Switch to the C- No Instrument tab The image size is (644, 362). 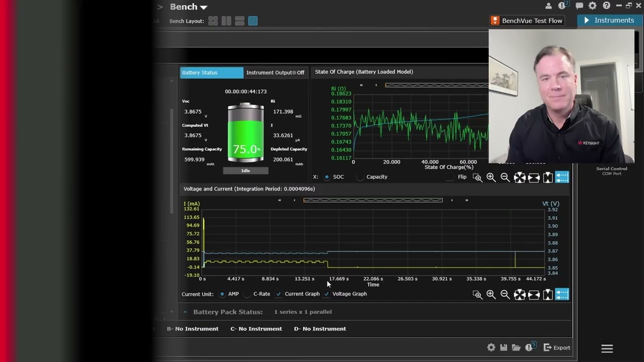(x=256, y=329)
